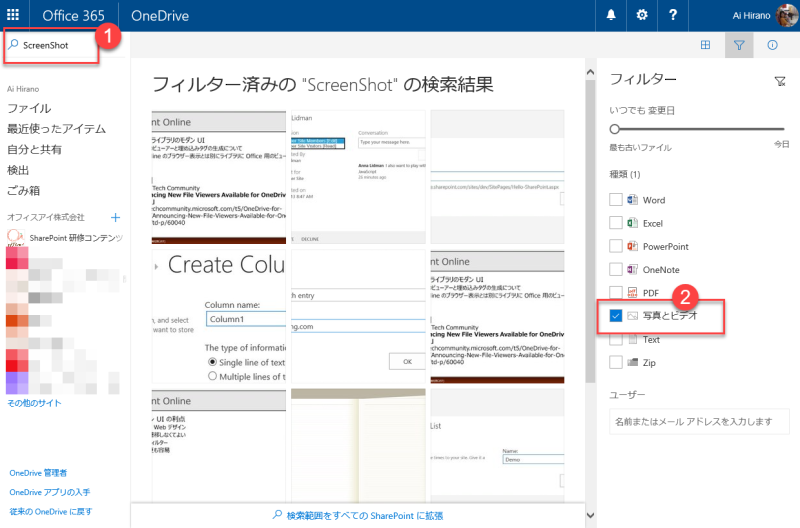
Task: Click その他のサイト link
Action: (34, 403)
